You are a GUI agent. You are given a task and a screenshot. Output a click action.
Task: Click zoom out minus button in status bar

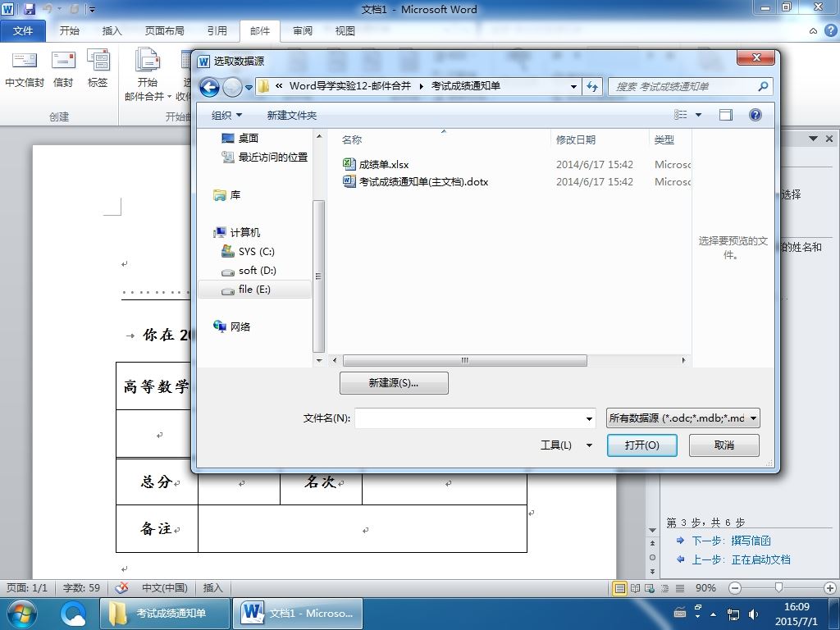point(735,588)
